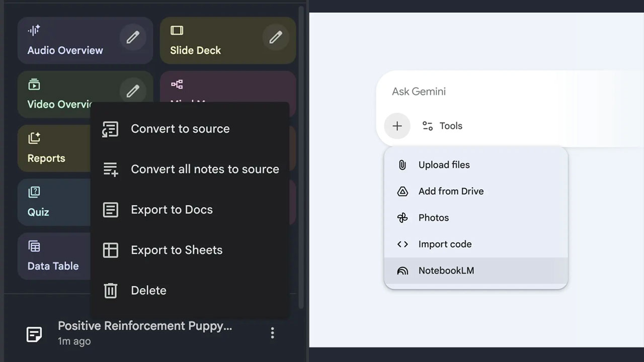Select Upload files from the attachment menu
Image resolution: width=644 pixels, height=362 pixels.
point(444,165)
